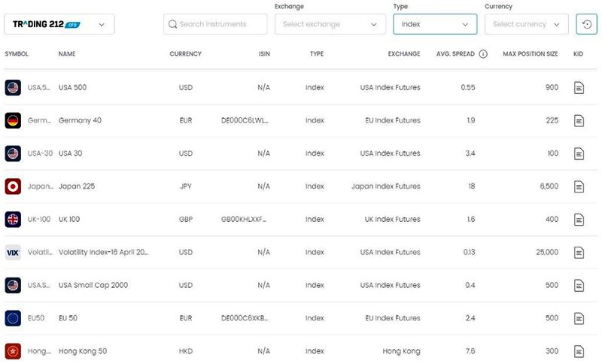This screenshot has width=602, height=364.
Task: Click the info icon next to Avg. Spread
Action: (x=483, y=54)
